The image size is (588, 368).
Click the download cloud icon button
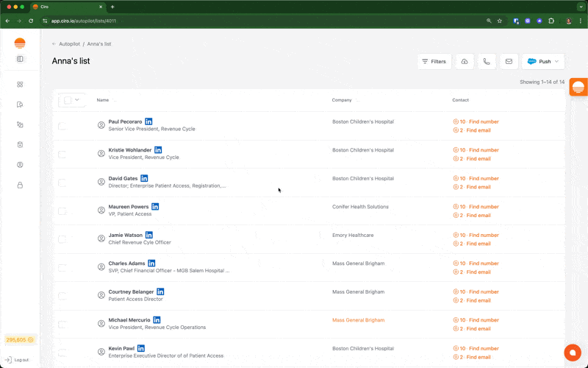pyautogui.click(x=465, y=62)
